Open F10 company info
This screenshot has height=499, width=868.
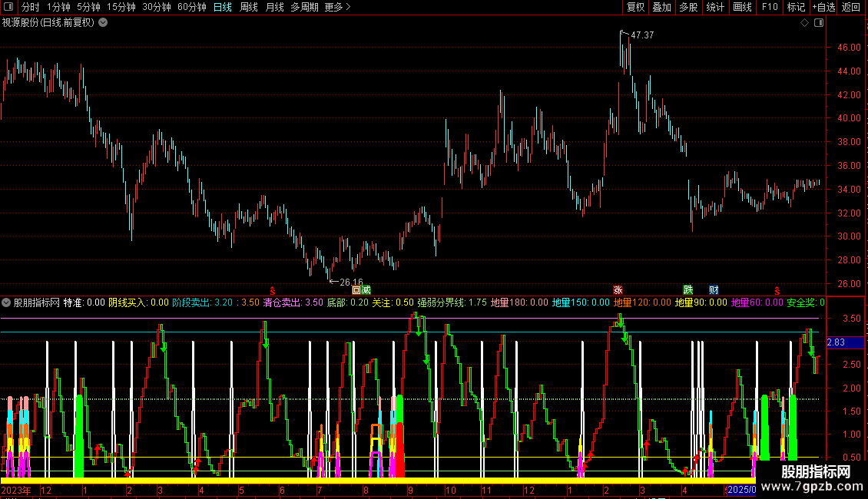[770, 7]
